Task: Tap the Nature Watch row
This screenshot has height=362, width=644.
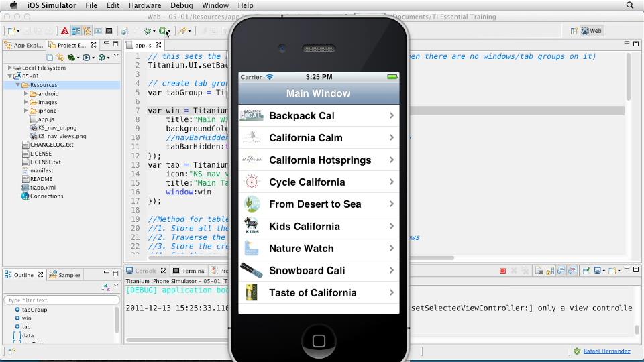Action: [x=319, y=249]
